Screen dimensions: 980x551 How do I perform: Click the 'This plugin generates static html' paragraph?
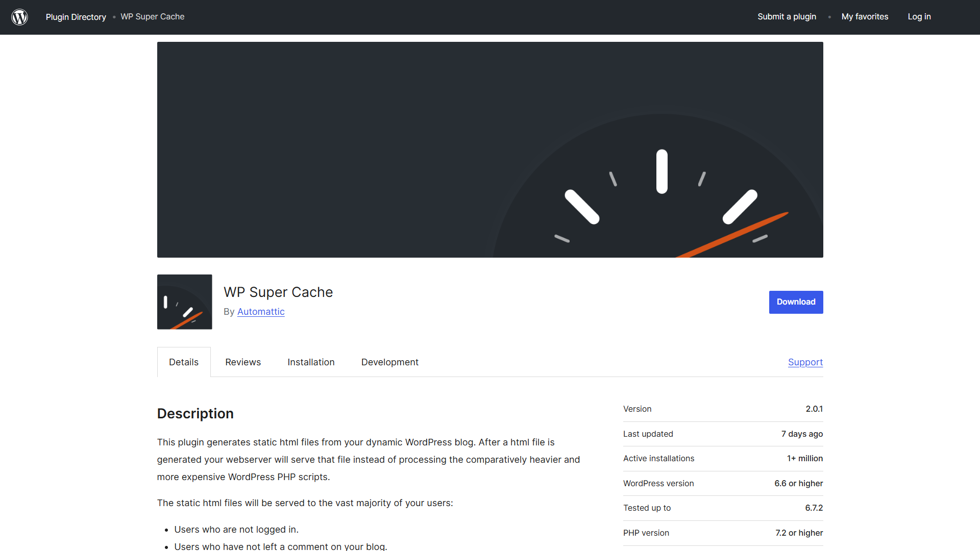tap(369, 460)
